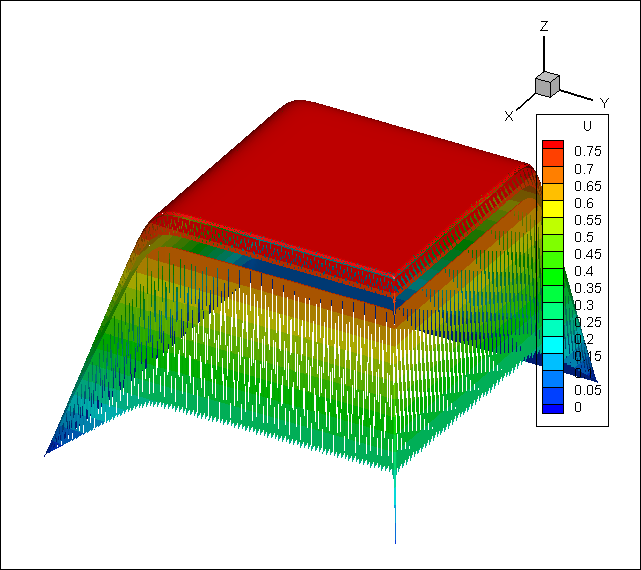The image size is (641, 570).
Task: Click the legend title U
Action: 587,126
